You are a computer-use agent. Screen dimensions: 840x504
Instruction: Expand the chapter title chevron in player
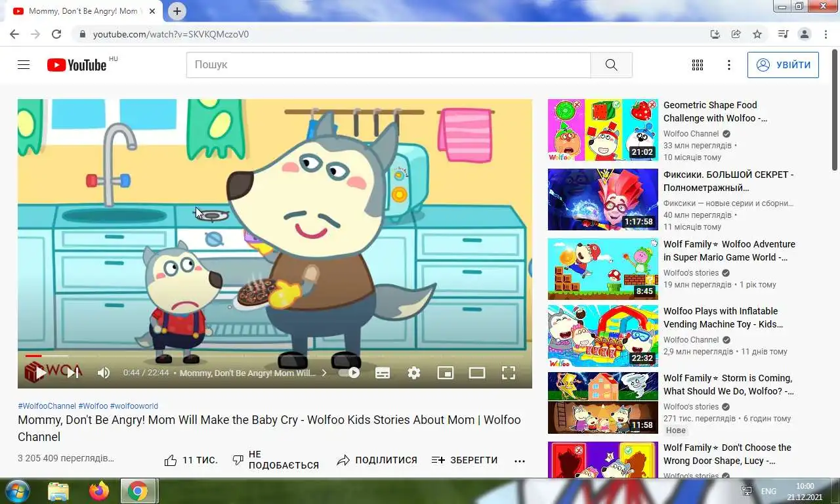point(324,373)
